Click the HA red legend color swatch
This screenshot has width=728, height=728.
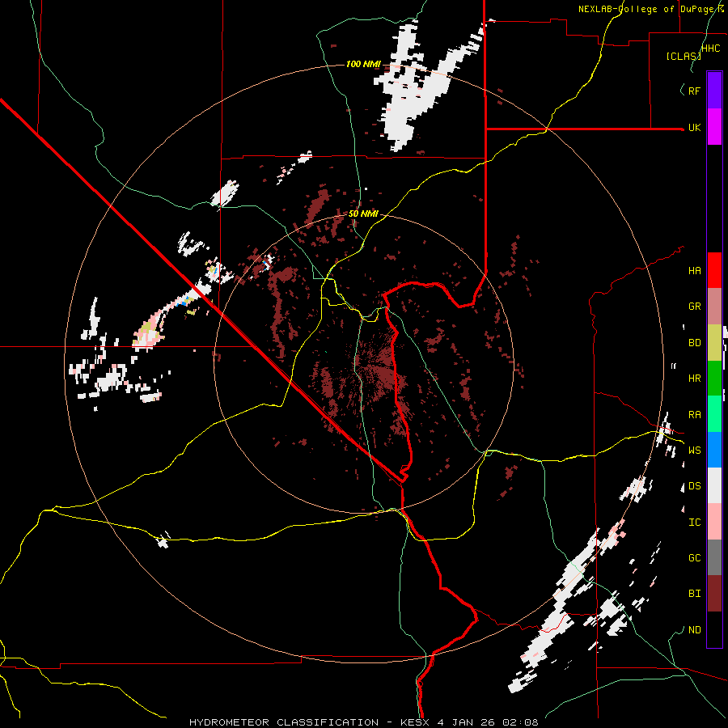click(x=714, y=270)
